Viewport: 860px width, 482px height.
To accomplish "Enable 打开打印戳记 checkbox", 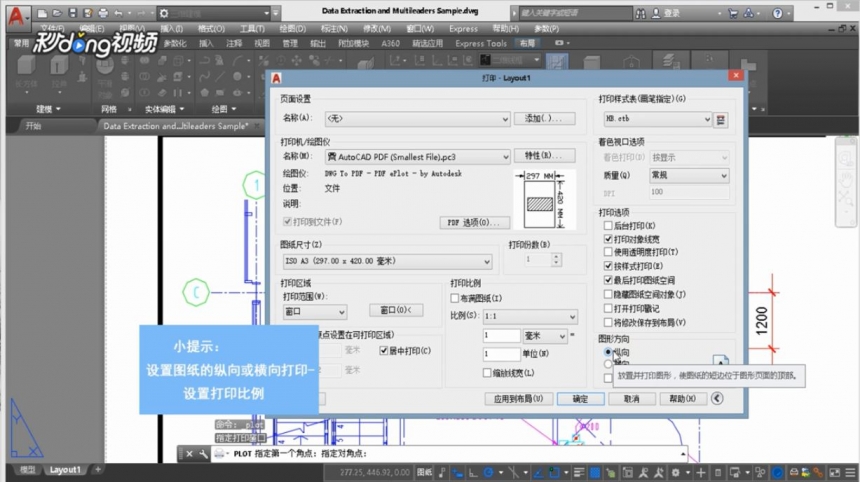I will click(x=608, y=309).
